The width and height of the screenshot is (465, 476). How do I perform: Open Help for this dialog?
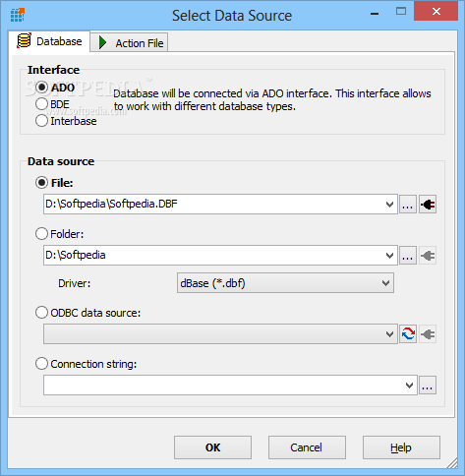point(401,447)
